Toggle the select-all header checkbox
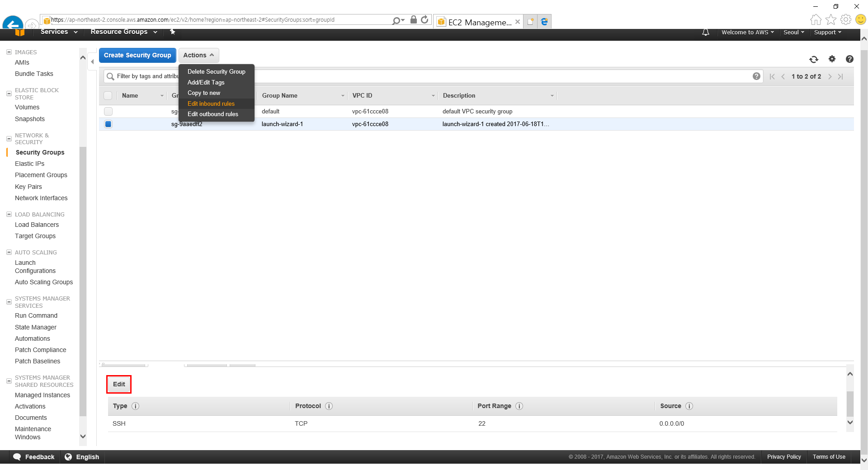 tap(108, 95)
